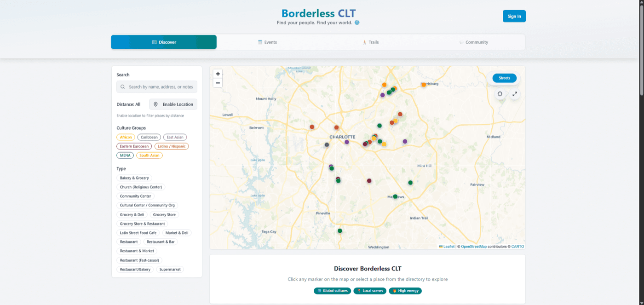Open the easternmost purple marker toward Midland

405,141
